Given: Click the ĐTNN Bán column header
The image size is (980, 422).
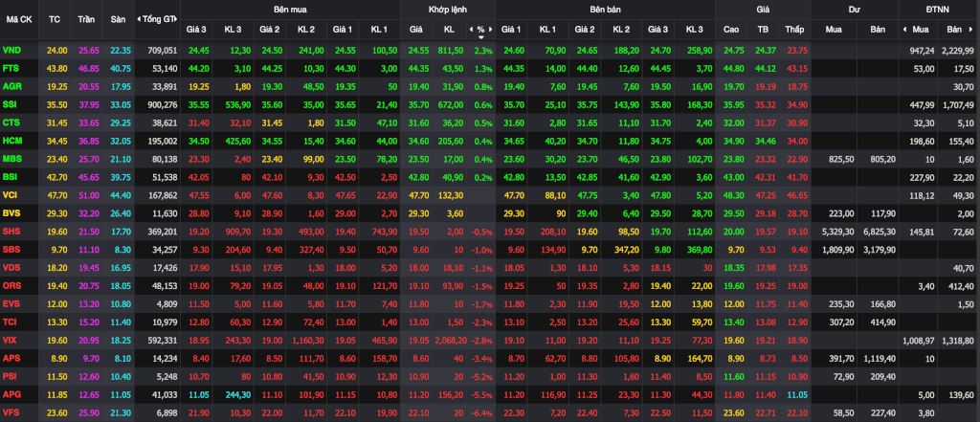Looking at the screenshot, I should point(955,30).
